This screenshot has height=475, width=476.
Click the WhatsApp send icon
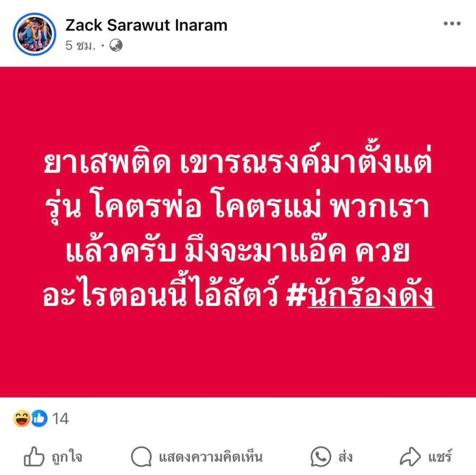pyautogui.click(x=321, y=457)
